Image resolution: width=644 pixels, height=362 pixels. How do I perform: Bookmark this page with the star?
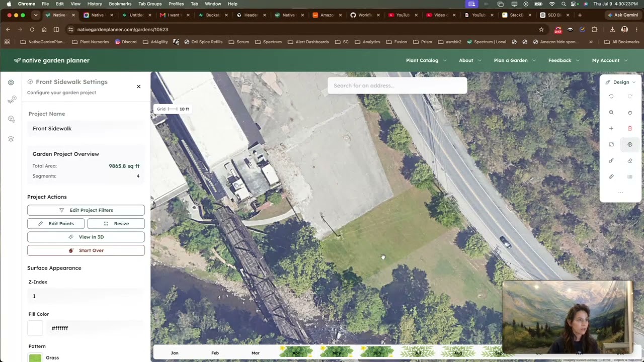[541, 30]
